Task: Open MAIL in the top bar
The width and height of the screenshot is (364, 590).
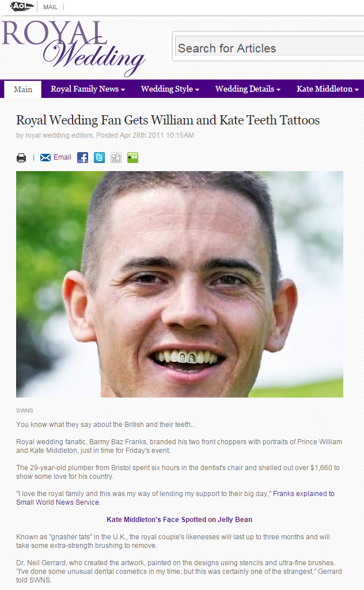Action: (x=50, y=7)
